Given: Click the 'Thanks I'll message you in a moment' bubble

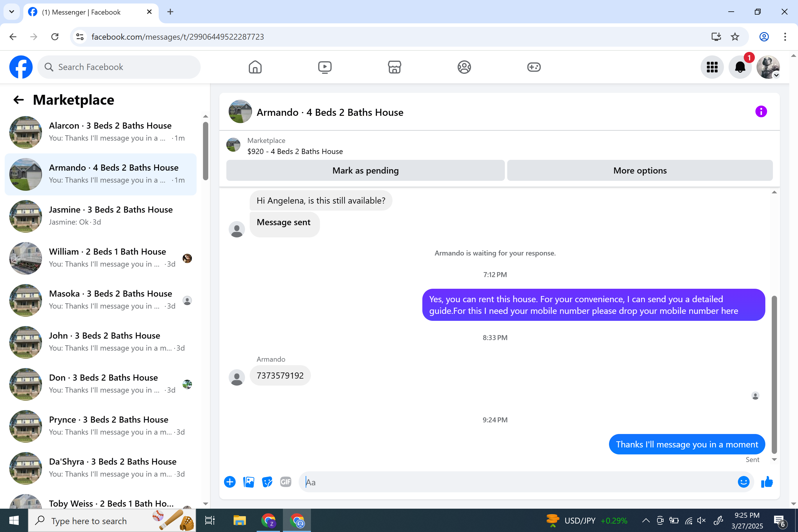Looking at the screenshot, I should coord(687,444).
